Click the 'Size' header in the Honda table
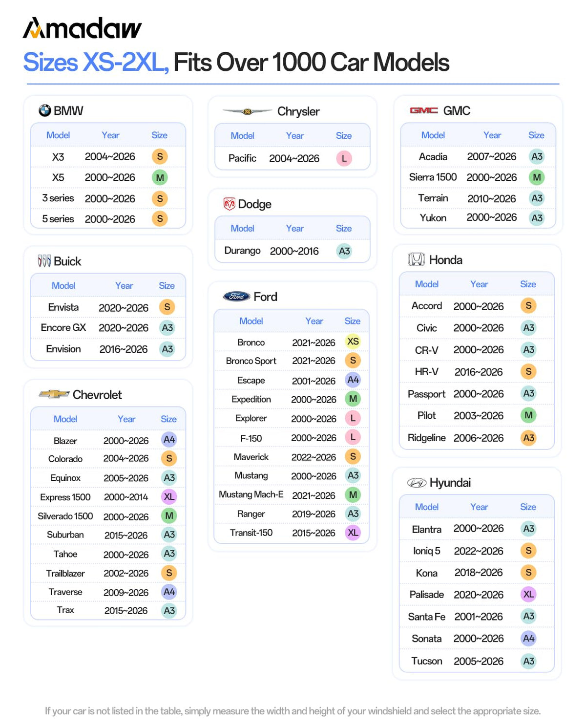Image resolution: width=586 pixels, height=728 pixels. click(528, 284)
